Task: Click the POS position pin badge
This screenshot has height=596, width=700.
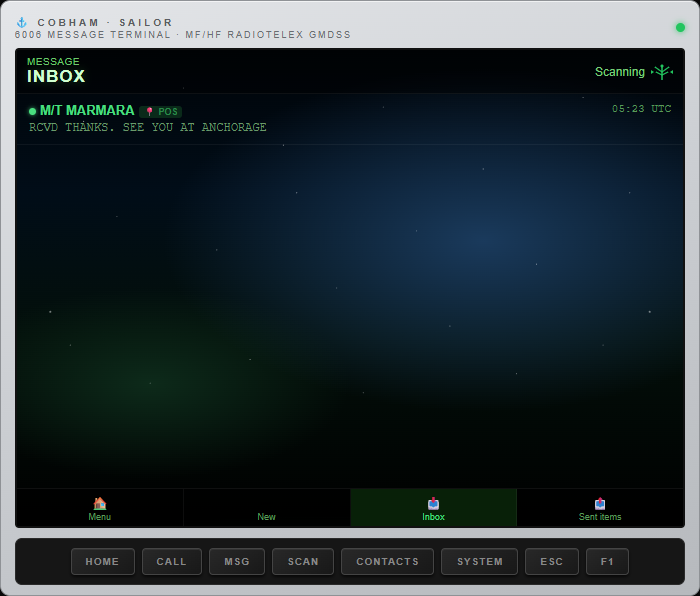Action: coord(161,111)
